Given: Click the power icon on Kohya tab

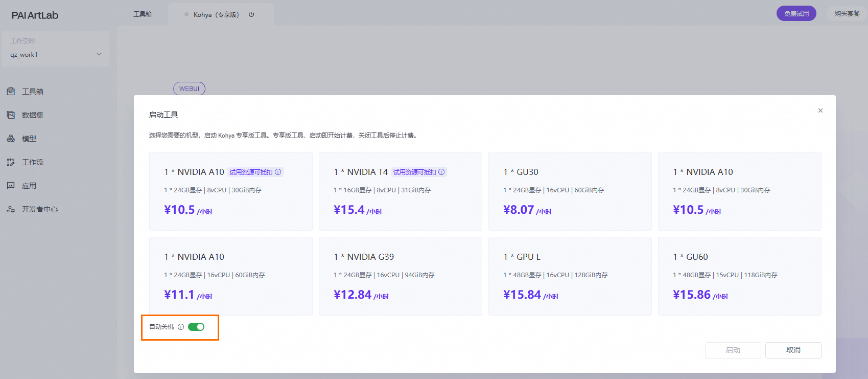Looking at the screenshot, I should click(x=251, y=14).
